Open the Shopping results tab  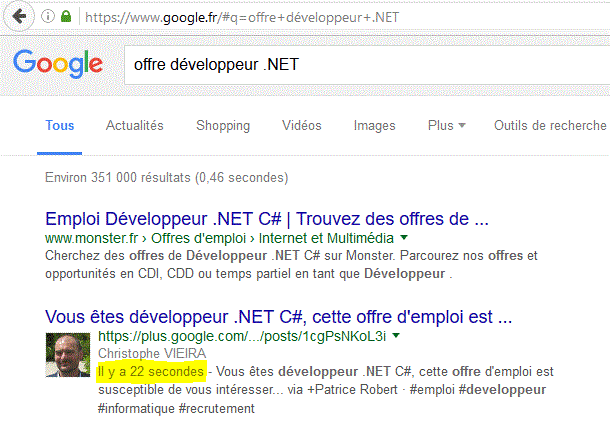click(223, 126)
